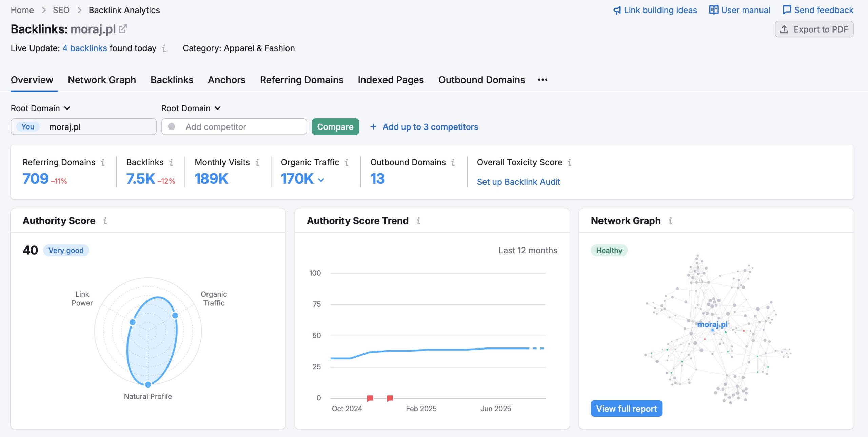Expand the Organic Traffic 170K chevron

(321, 180)
